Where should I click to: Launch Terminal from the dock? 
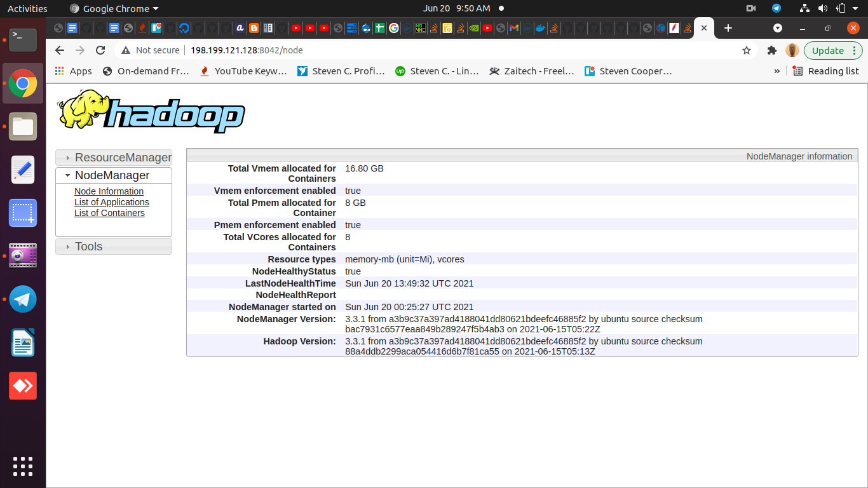[23, 39]
